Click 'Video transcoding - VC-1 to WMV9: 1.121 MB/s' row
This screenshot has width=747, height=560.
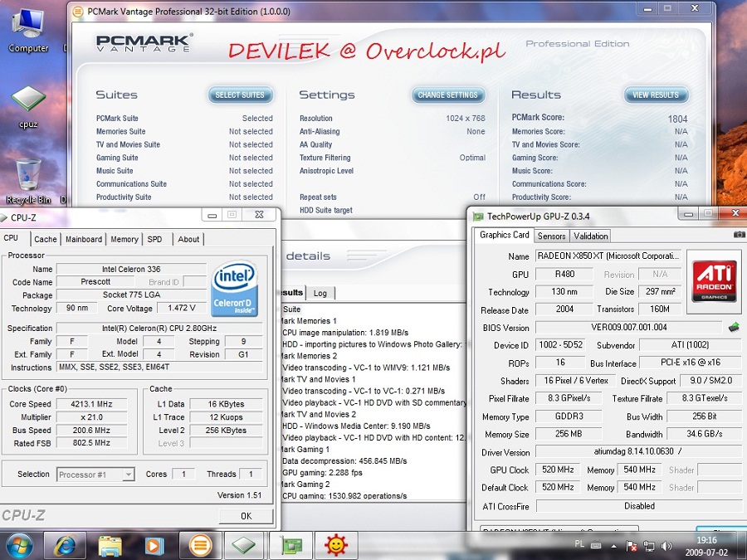coord(366,368)
